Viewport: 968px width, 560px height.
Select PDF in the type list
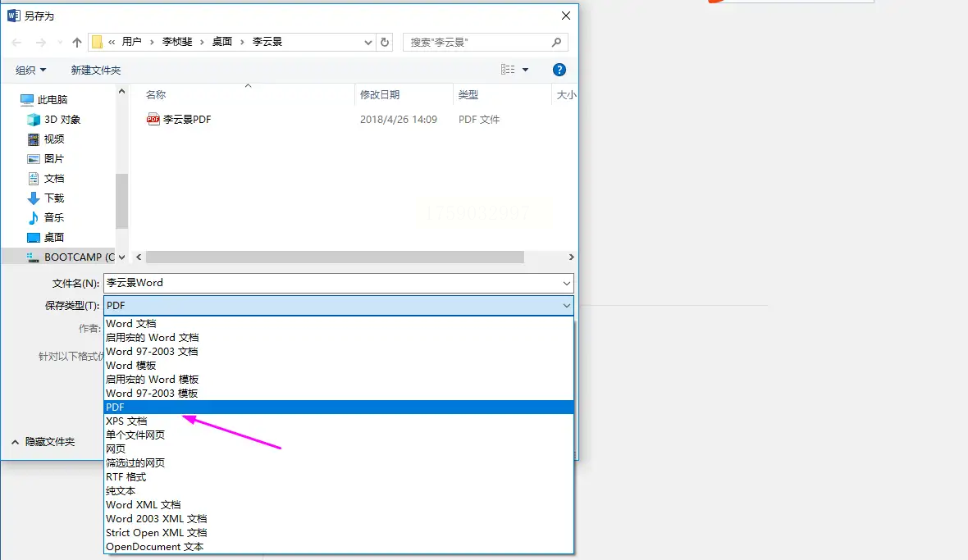[338, 407]
